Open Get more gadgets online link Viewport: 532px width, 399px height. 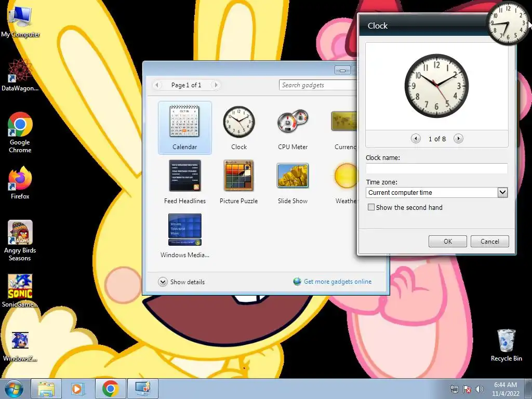[x=338, y=281]
